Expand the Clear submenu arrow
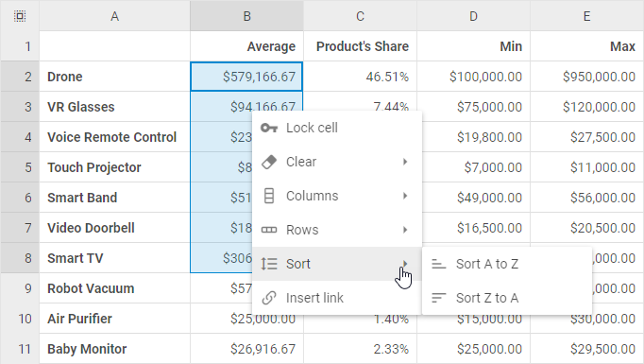This screenshot has height=364, width=644. click(x=405, y=162)
